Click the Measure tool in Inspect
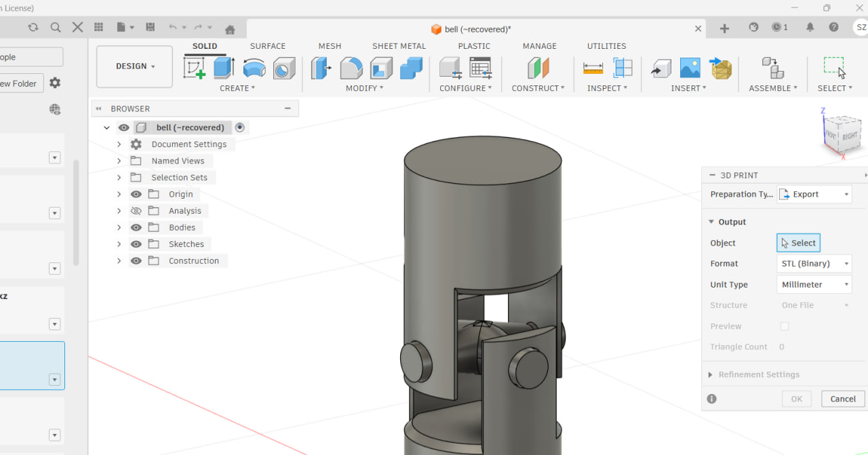Image resolution: width=868 pixels, height=455 pixels. click(593, 68)
